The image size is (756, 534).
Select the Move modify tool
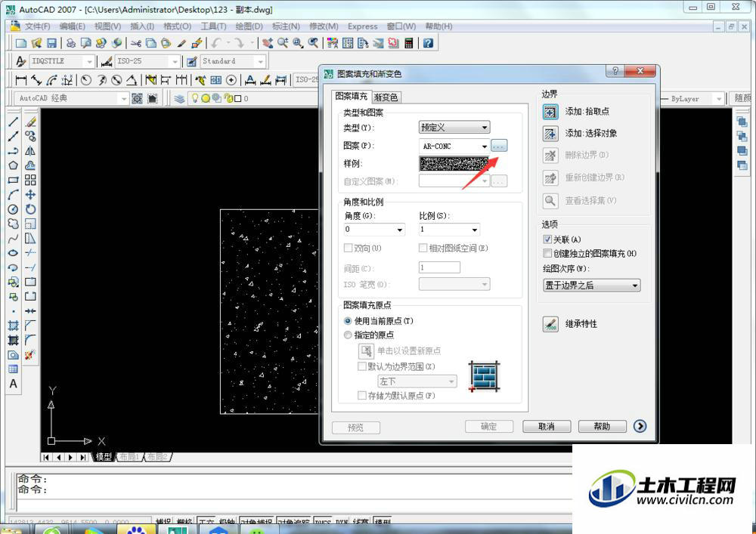click(30, 195)
